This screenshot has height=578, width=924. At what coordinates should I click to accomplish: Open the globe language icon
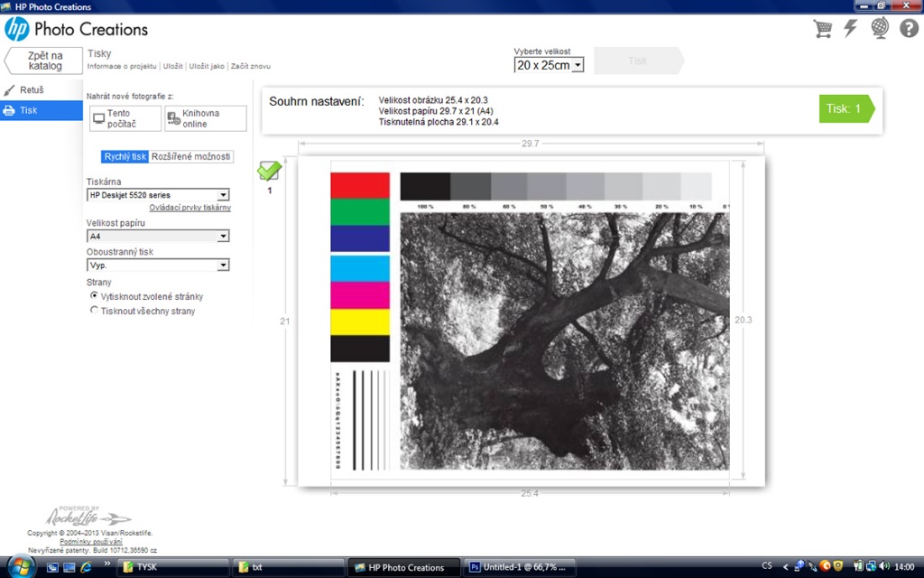click(880, 28)
